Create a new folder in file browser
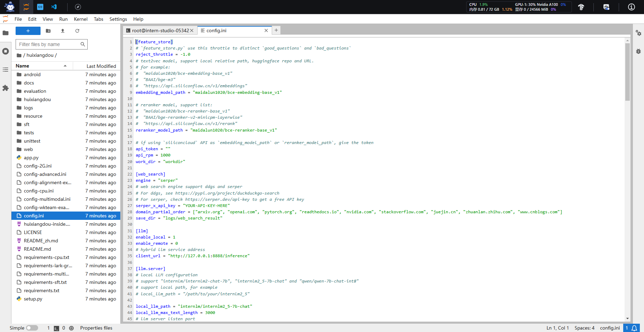The image size is (644, 332). (x=48, y=31)
